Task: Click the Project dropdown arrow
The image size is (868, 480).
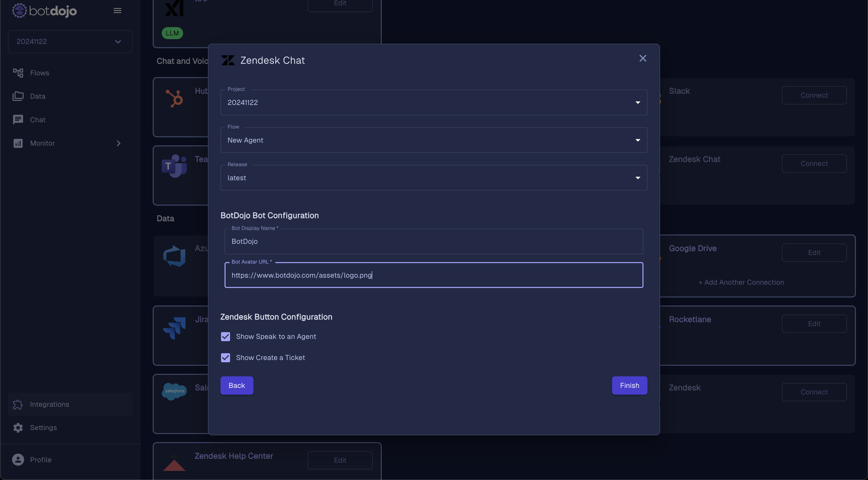Action: tap(637, 102)
